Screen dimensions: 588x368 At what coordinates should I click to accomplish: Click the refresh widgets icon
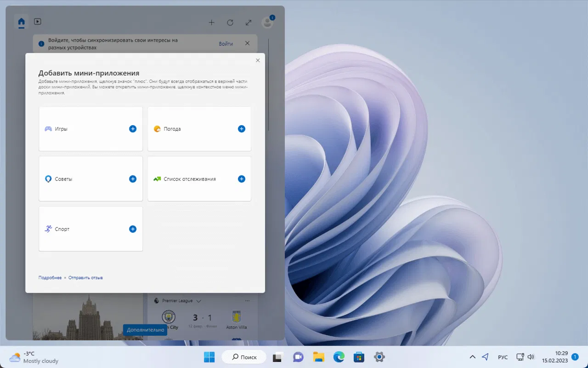pyautogui.click(x=230, y=23)
